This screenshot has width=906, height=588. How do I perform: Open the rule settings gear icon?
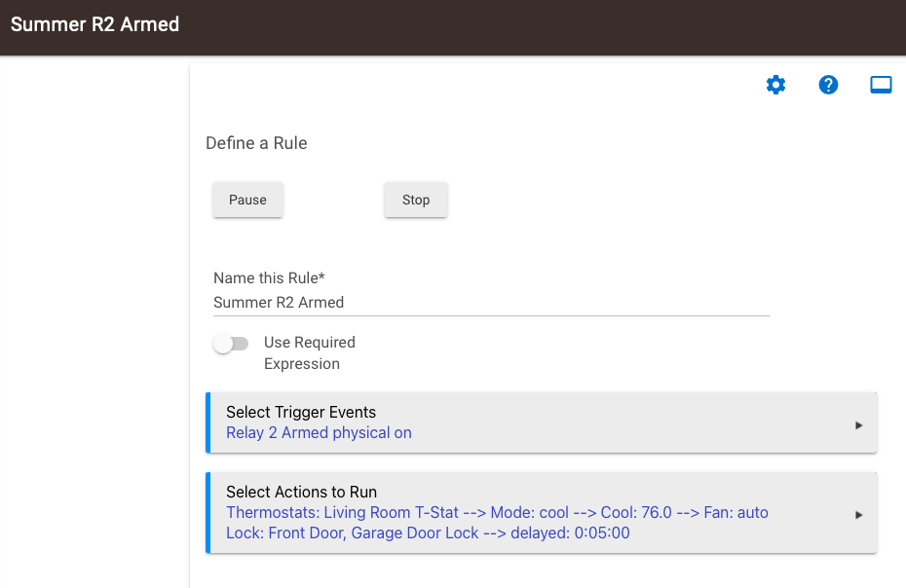tap(775, 85)
